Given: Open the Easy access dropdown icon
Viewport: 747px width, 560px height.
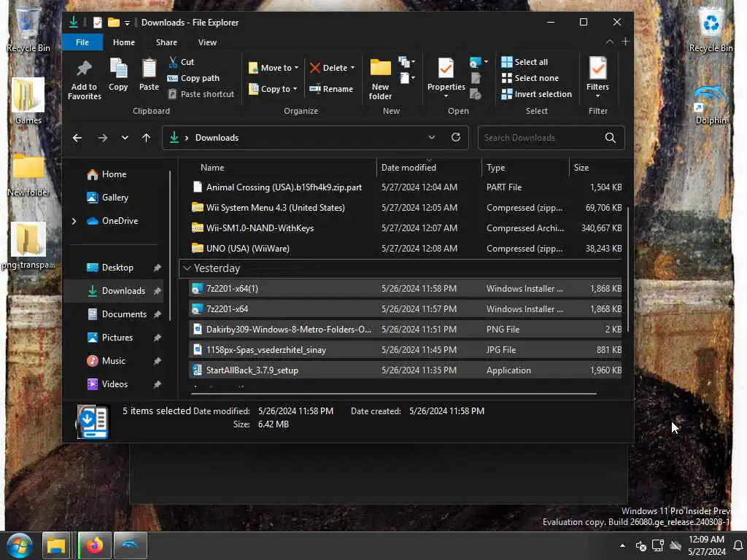Looking at the screenshot, I should pos(406,77).
